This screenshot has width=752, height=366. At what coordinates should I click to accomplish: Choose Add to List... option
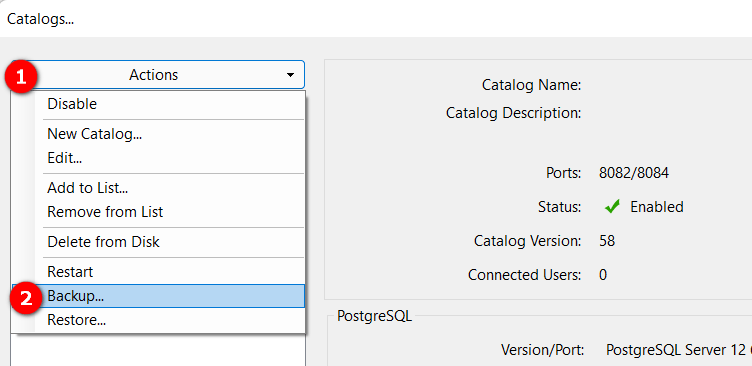tap(169, 188)
